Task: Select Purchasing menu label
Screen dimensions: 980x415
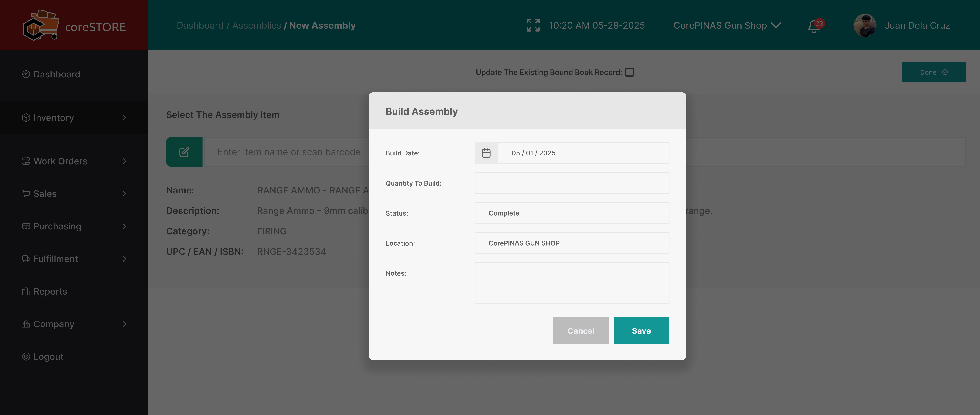Action: pos(57,226)
